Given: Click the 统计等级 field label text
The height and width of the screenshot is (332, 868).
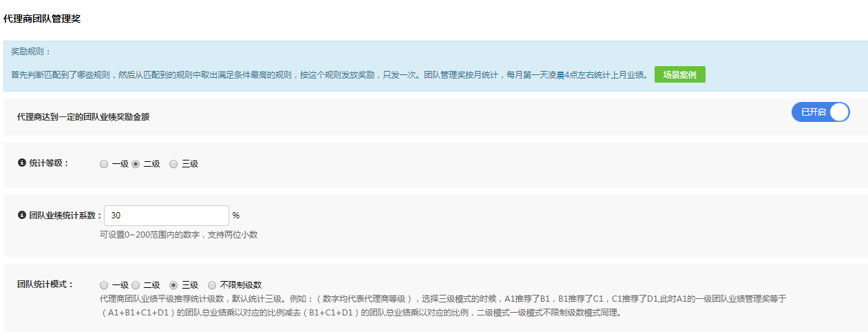Looking at the screenshot, I should pyautogui.click(x=49, y=164).
